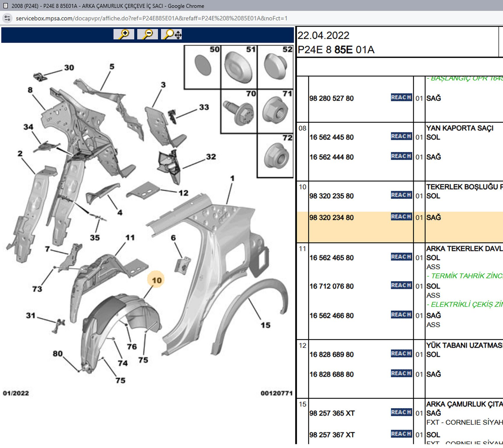Image resolution: width=503 pixels, height=448 pixels.
Task: Select highlighted callout number 10 in diagram
Action: click(156, 280)
